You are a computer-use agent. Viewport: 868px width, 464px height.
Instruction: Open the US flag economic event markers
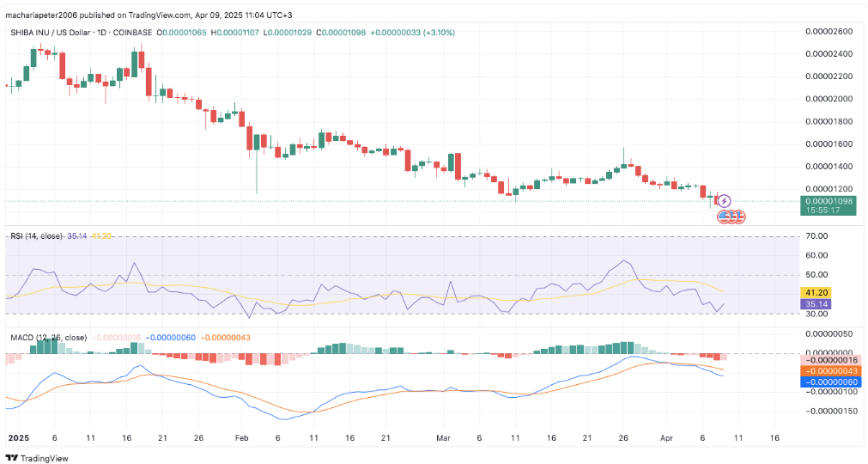[731, 217]
